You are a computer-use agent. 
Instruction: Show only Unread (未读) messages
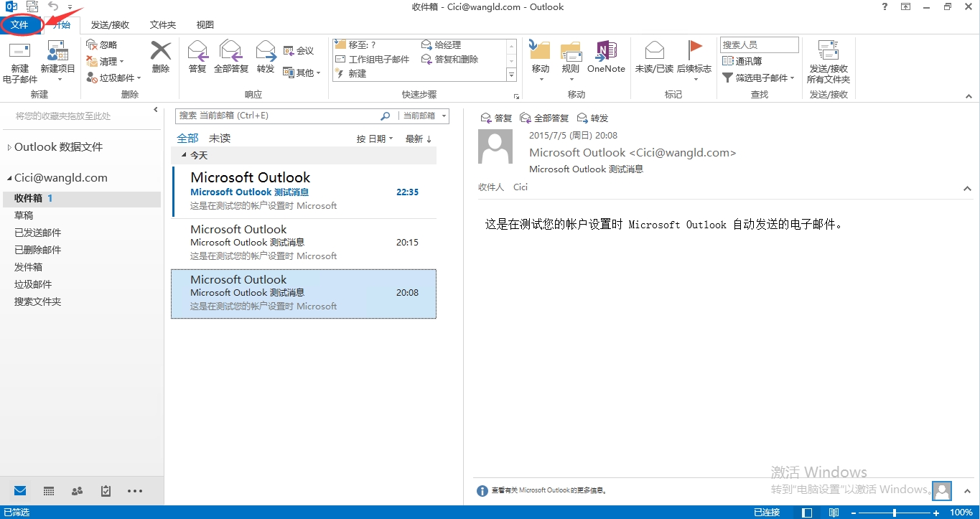pos(220,139)
